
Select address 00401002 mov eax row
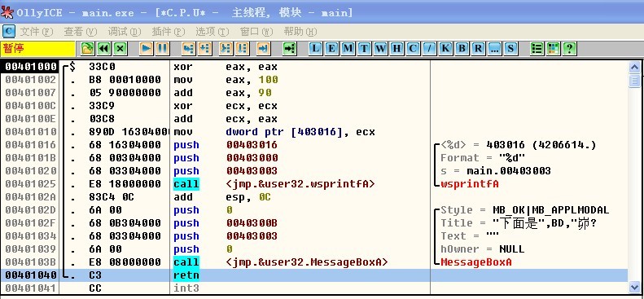[314, 80]
